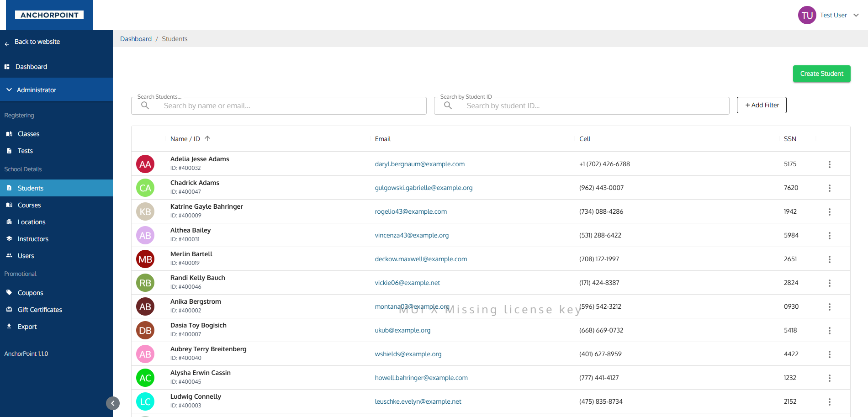
Task: Go to Users in sidebar
Action: (x=26, y=256)
